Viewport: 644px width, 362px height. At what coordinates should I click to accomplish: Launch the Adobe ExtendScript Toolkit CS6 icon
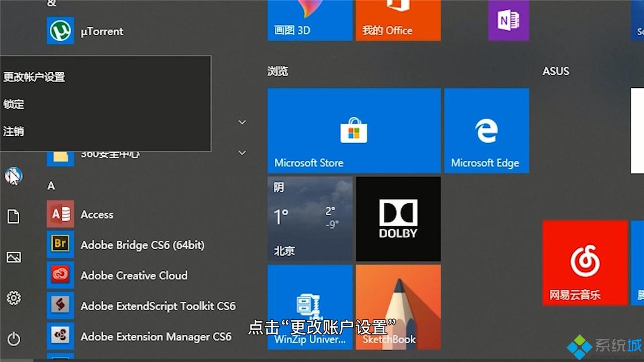coord(60,306)
